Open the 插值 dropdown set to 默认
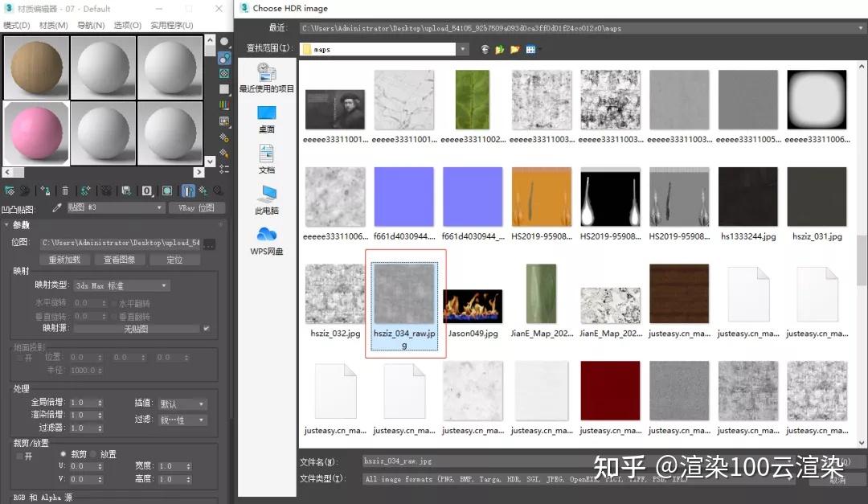Viewport: 868px width, 504px height. click(x=182, y=404)
